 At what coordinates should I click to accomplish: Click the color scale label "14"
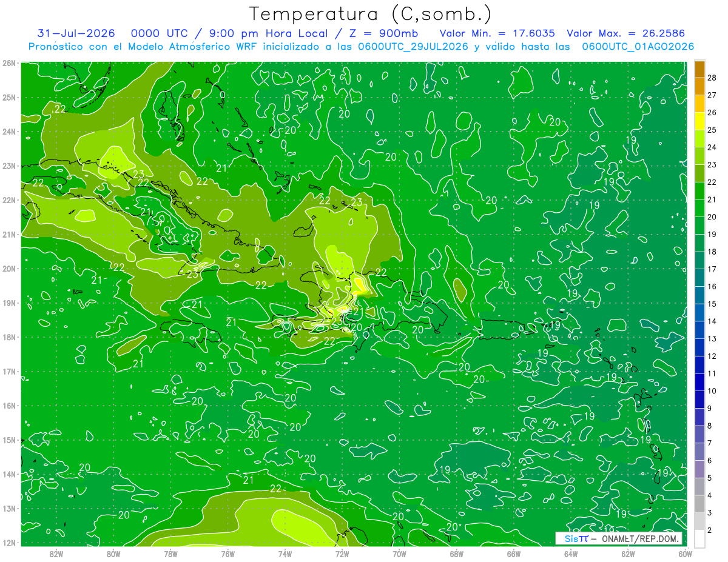[x=712, y=321]
